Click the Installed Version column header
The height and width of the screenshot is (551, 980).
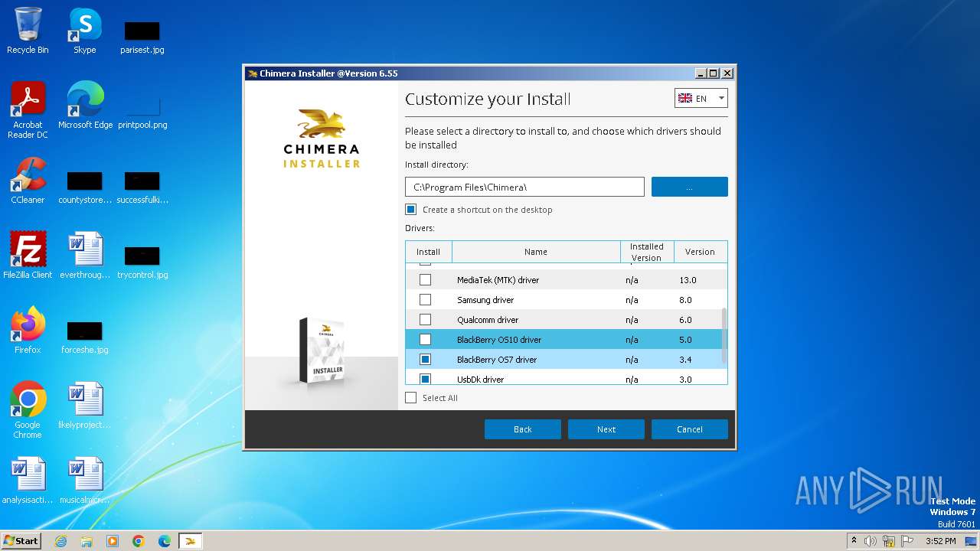(x=647, y=252)
